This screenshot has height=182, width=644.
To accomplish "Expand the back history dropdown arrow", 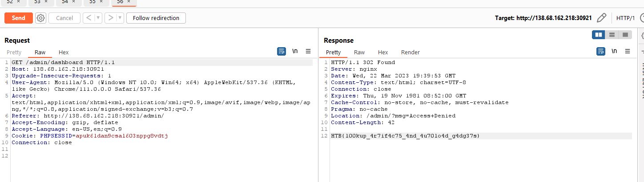I will (98, 18).
